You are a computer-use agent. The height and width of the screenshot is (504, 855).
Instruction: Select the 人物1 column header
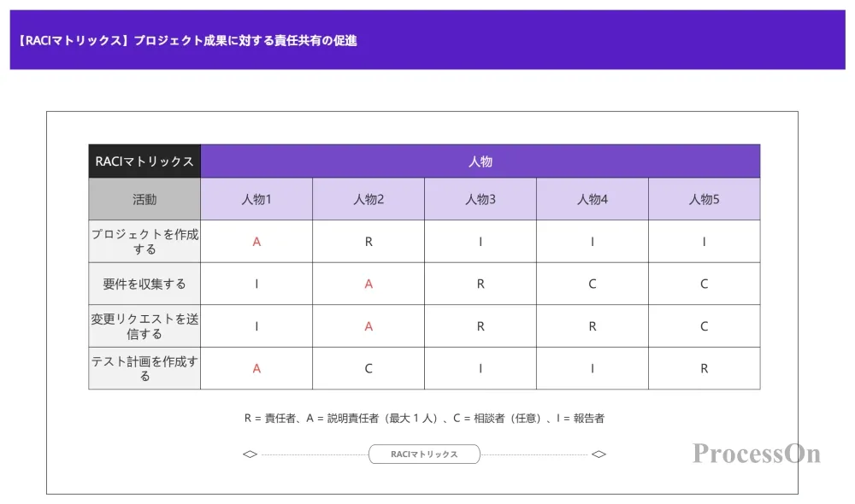[x=256, y=199]
